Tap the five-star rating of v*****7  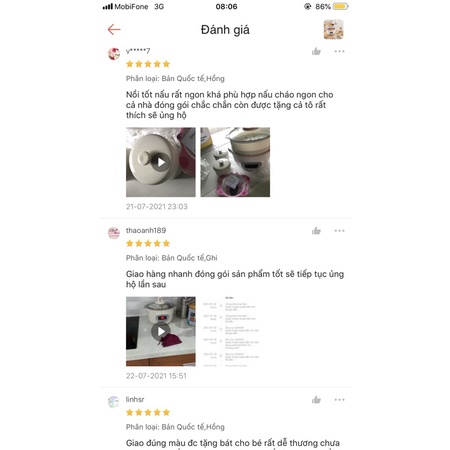(x=148, y=64)
